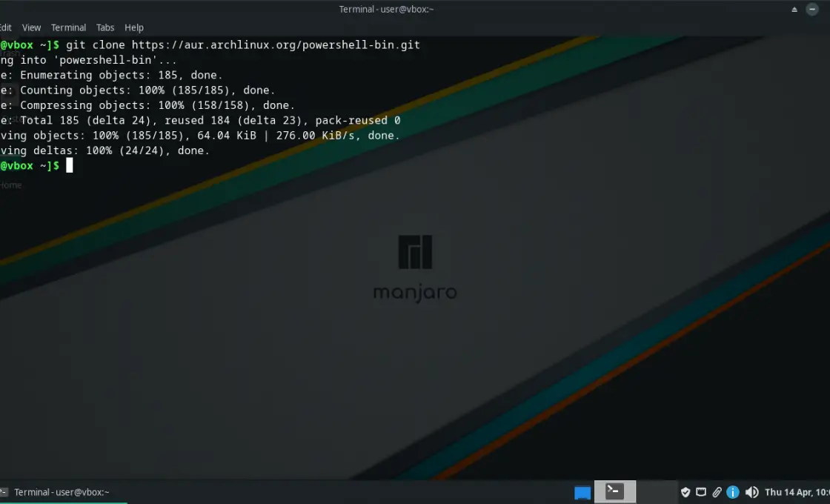Open the shield update notifier tray icon
This screenshot has width=830, height=504.
point(685,492)
